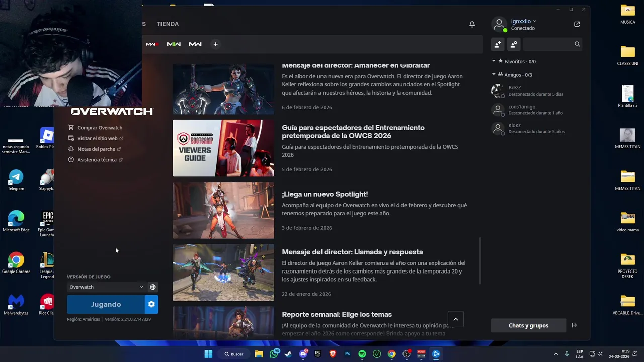Show hidden icons in system tray
Viewport: 644px width, 362px height.
[556, 354]
